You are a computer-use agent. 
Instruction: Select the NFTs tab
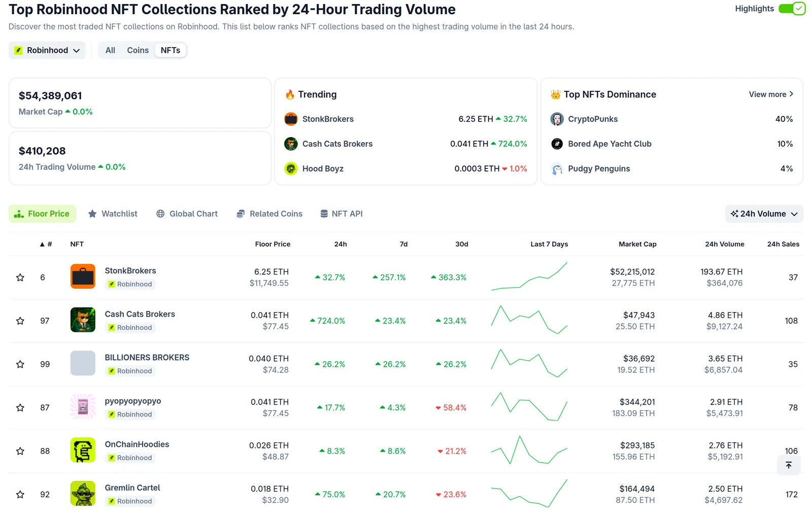(x=171, y=50)
